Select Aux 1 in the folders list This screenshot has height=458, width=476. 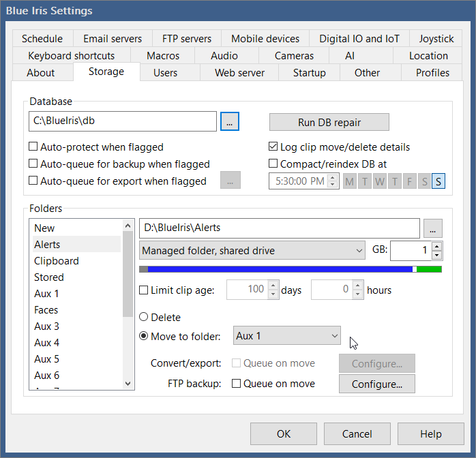point(77,294)
